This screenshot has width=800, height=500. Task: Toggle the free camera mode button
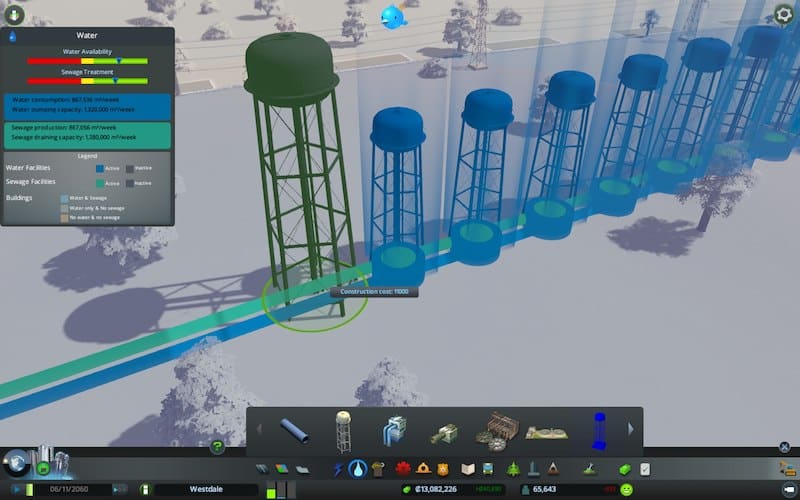pos(785,489)
